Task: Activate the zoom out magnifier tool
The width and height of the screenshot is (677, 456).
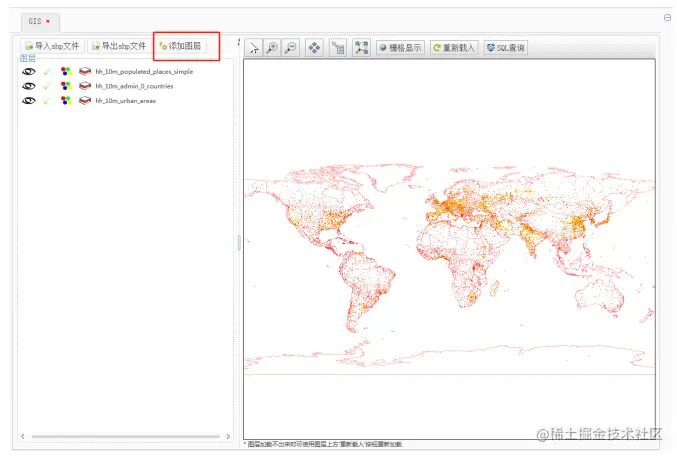Action: 291,48
